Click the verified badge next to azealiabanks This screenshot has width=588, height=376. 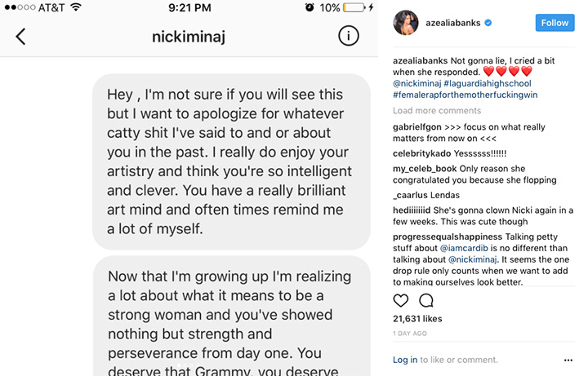click(488, 23)
